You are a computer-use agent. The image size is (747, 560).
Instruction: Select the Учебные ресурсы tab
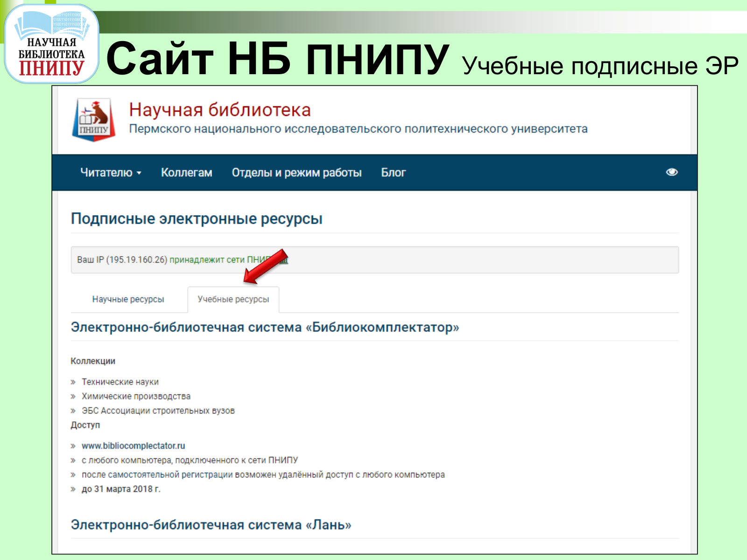pyautogui.click(x=233, y=299)
